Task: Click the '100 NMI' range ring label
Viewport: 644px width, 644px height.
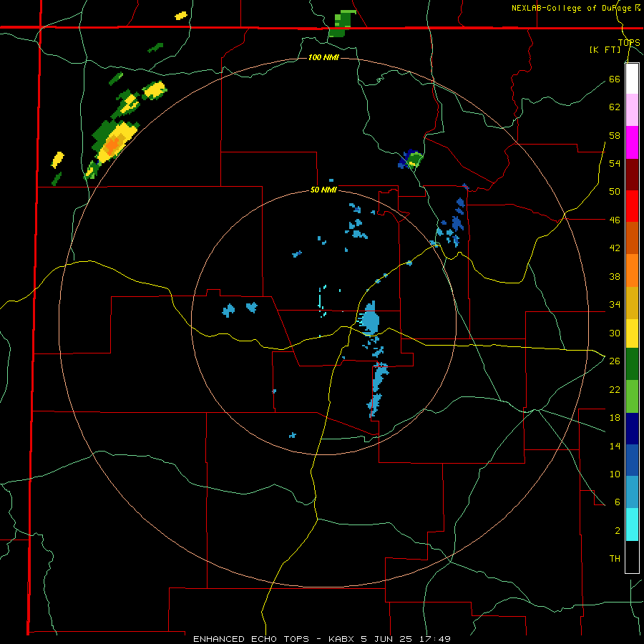Action: point(323,57)
